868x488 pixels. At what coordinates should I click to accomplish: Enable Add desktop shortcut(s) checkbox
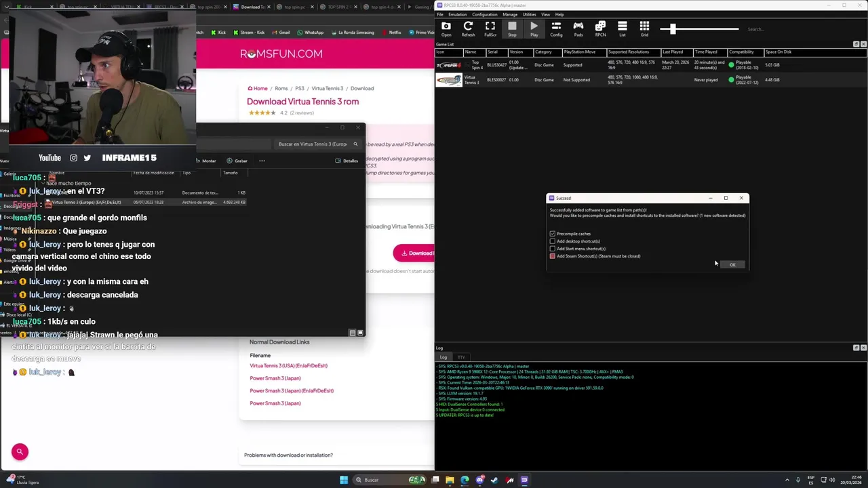coord(553,241)
